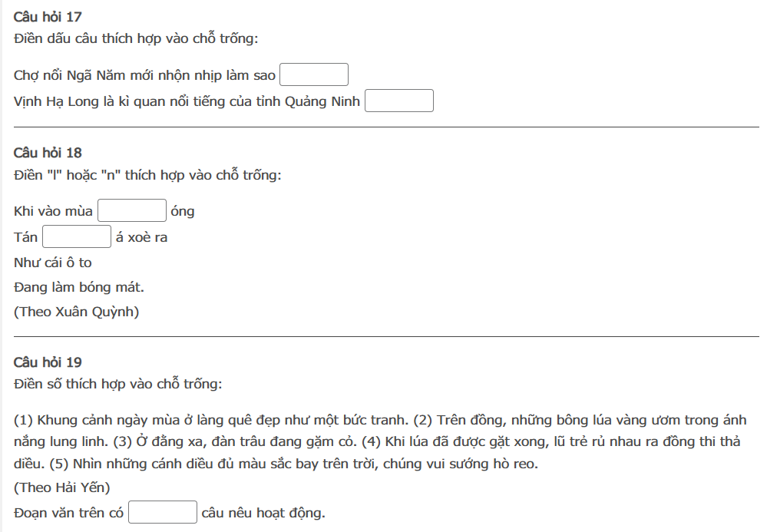Click the sentence text "Chợ nổi Ngã Năm"
Screen dimensions: 767x532
coord(144,75)
